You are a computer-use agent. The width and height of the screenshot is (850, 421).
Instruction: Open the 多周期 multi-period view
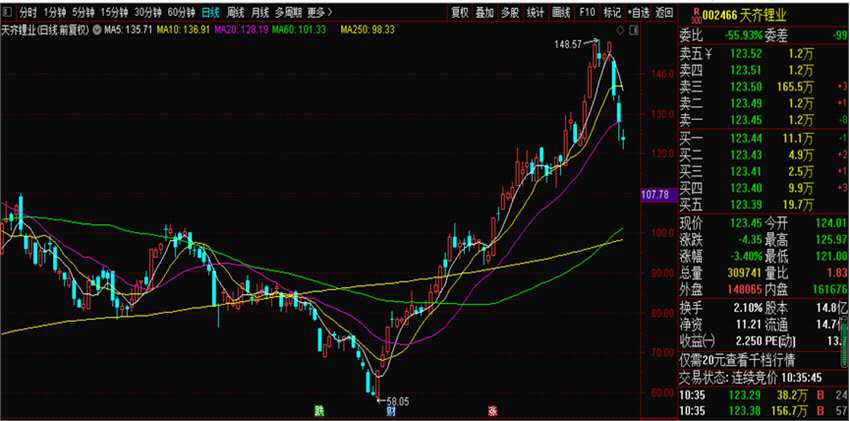(288, 12)
